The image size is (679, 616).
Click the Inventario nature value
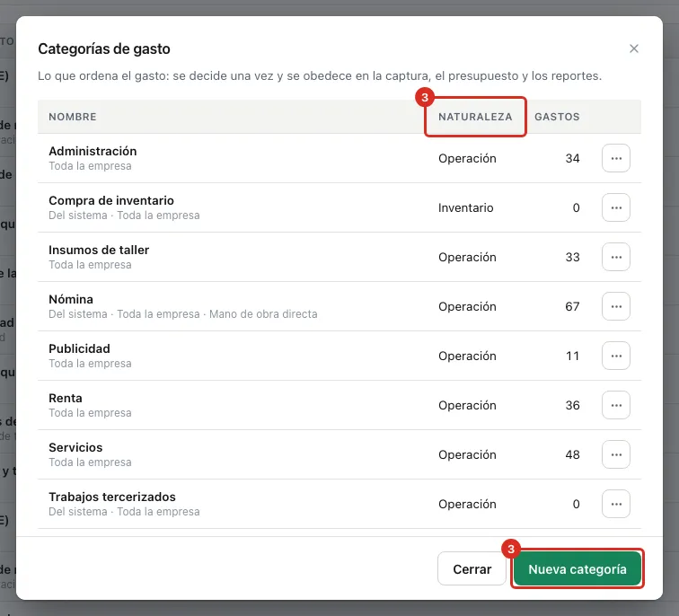[x=465, y=207]
